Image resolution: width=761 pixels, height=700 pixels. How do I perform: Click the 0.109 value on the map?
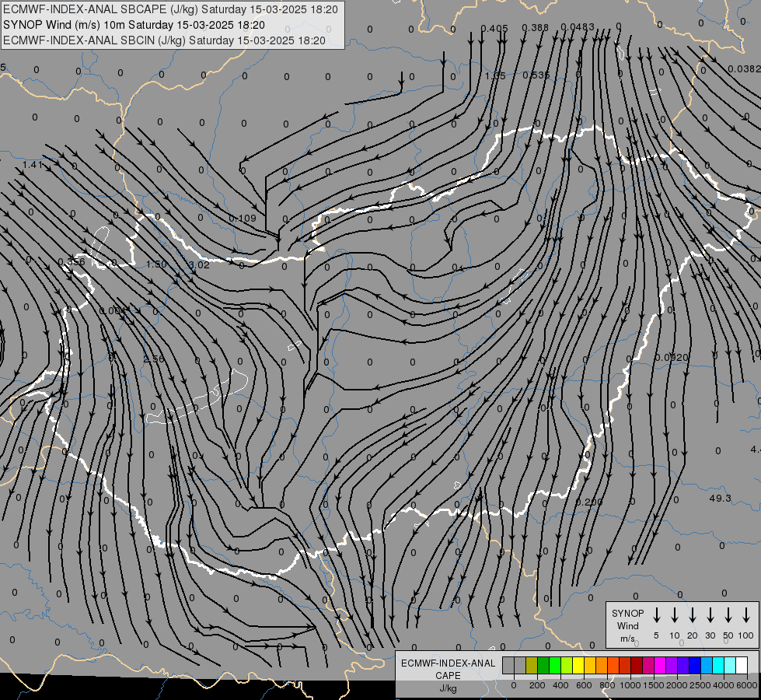(x=243, y=218)
